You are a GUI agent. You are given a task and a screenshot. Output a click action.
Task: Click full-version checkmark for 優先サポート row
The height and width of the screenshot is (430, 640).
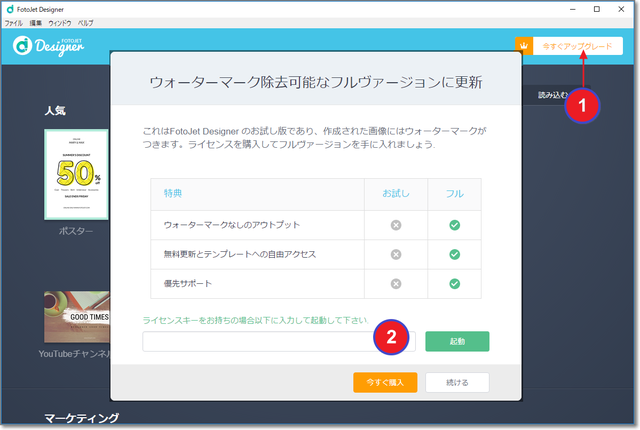point(454,284)
